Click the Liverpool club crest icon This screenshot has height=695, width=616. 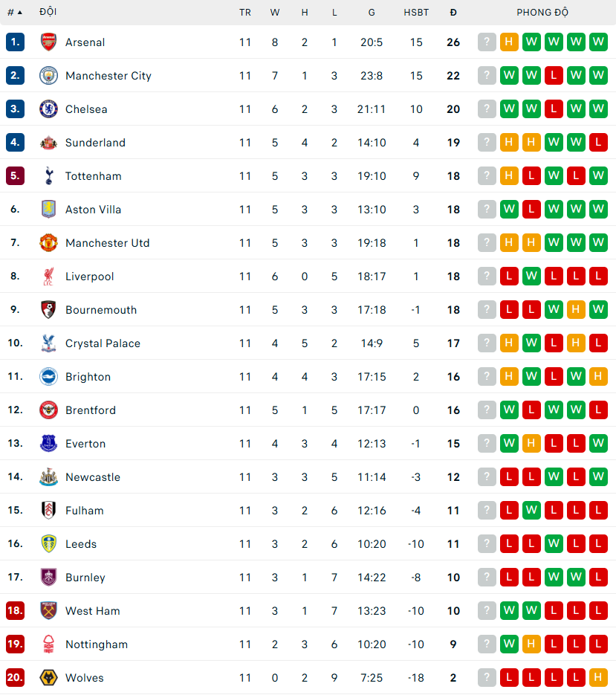(48, 277)
